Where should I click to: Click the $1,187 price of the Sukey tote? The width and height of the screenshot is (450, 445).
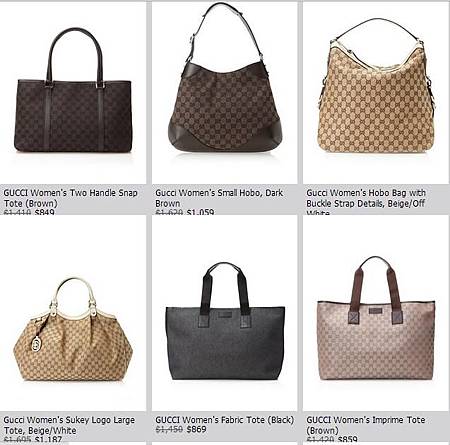(48, 439)
